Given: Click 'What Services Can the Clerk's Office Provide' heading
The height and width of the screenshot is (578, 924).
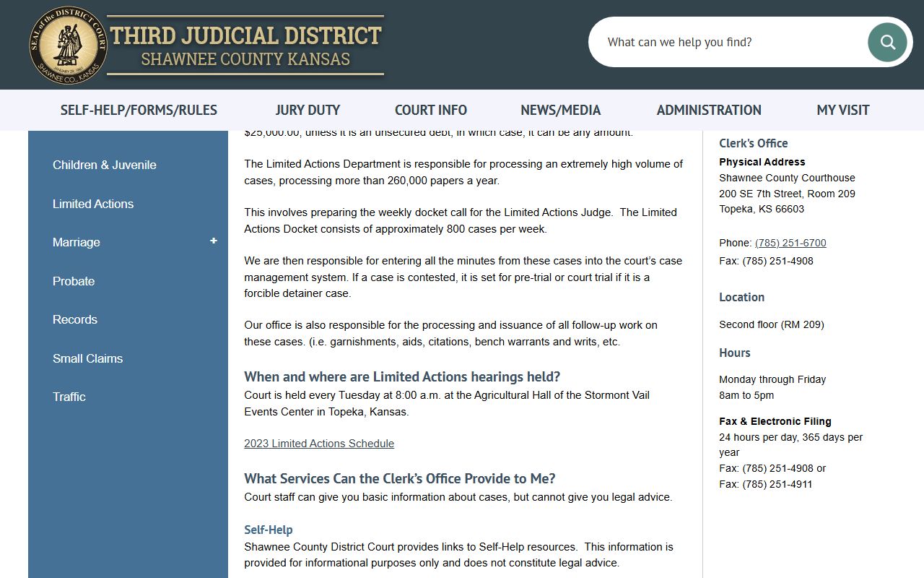Looking at the screenshot, I should click(400, 478).
